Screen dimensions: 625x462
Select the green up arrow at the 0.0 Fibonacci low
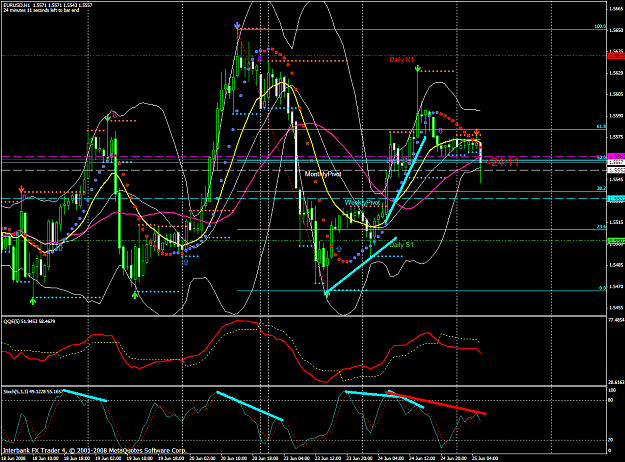327,294
